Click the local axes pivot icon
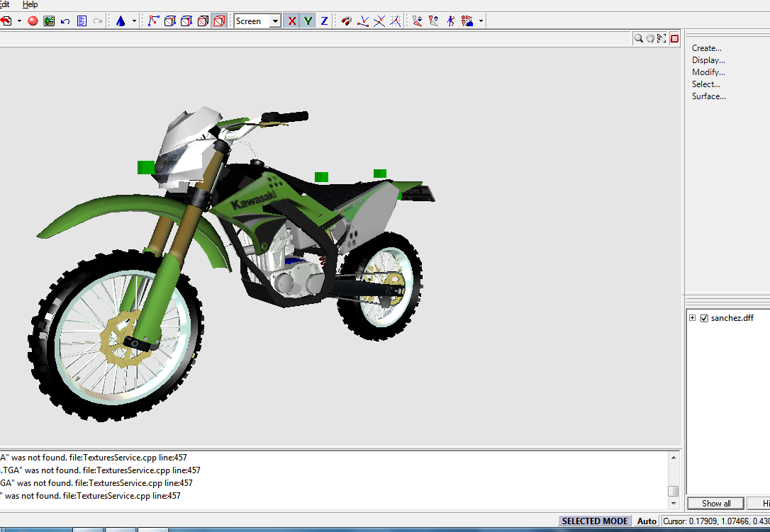The image size is (770, 532). (363, 21)
